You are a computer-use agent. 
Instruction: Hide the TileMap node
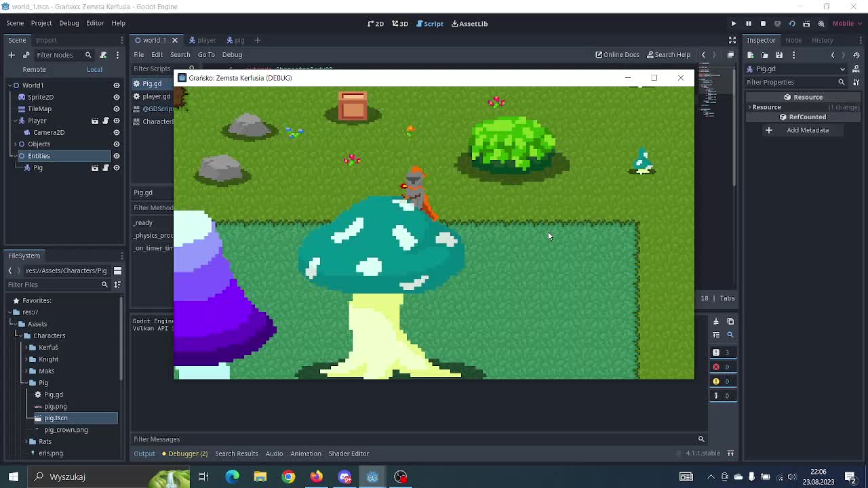coord(116,108)
